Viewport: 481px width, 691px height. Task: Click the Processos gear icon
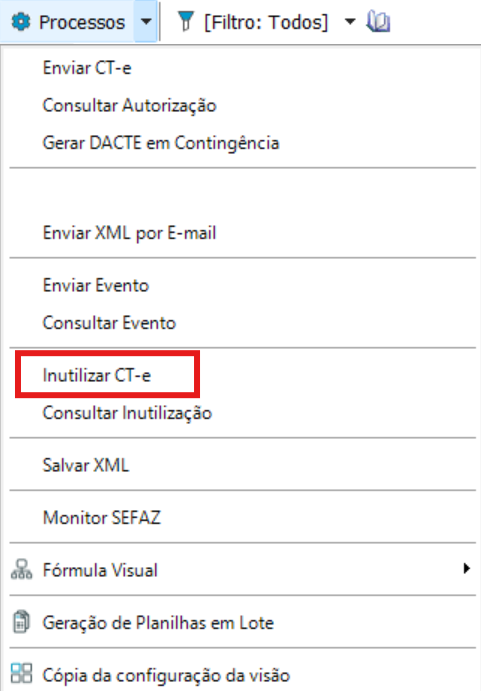pos(21,22)
